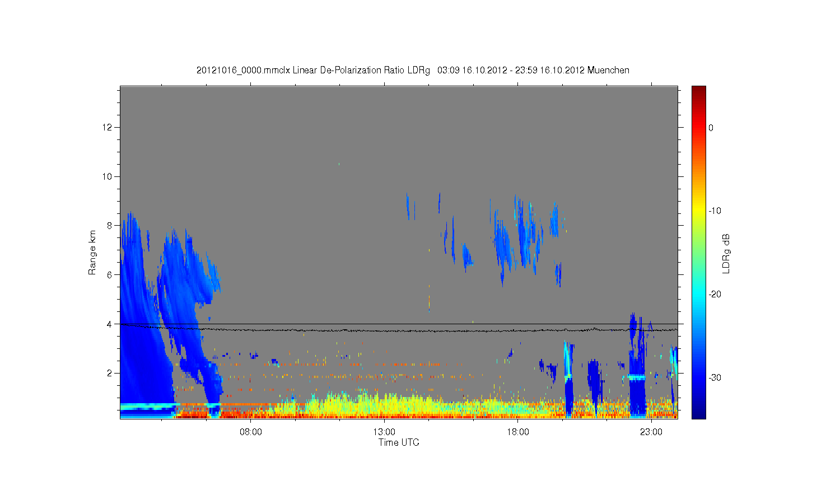Click the dark red top of the colorbar
Viewport: 840px width, 504px height.
(699, 91)
